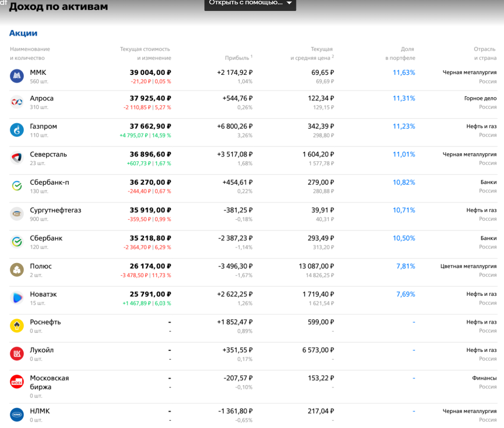Click the 7,81% share for Полюс
This screenshot has height=428, width=504.
coord(405,266)
